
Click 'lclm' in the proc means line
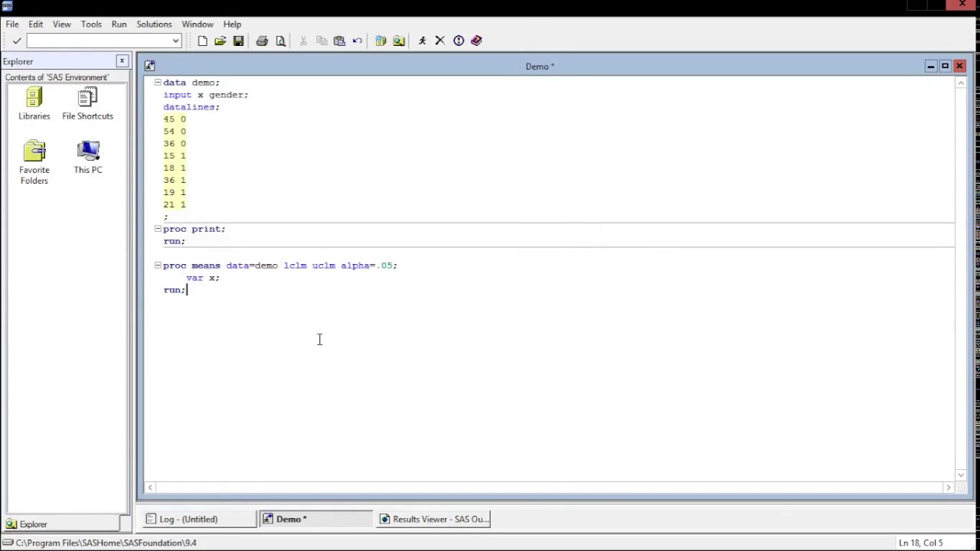[295, 266]
